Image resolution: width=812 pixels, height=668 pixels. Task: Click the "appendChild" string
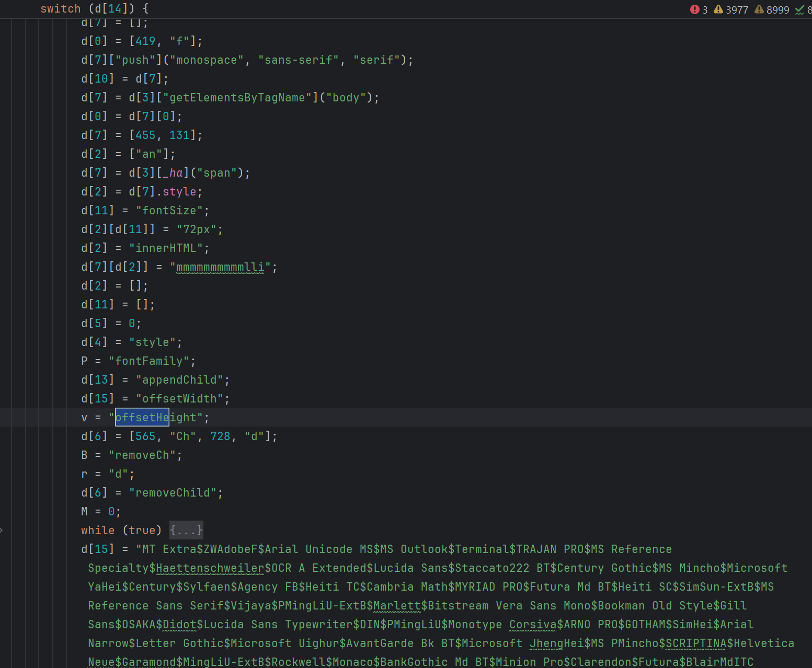pyautogui.click(x=179, y=380)
